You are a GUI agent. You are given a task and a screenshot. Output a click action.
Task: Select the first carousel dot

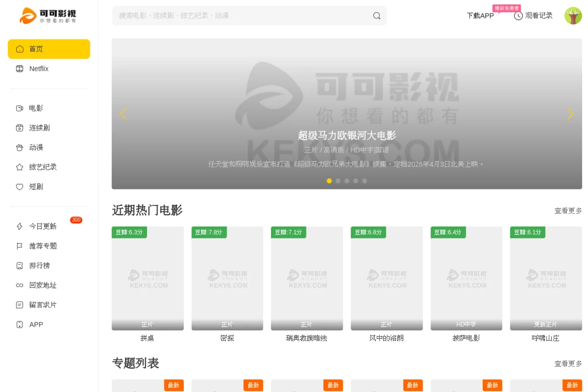(329, 181)
